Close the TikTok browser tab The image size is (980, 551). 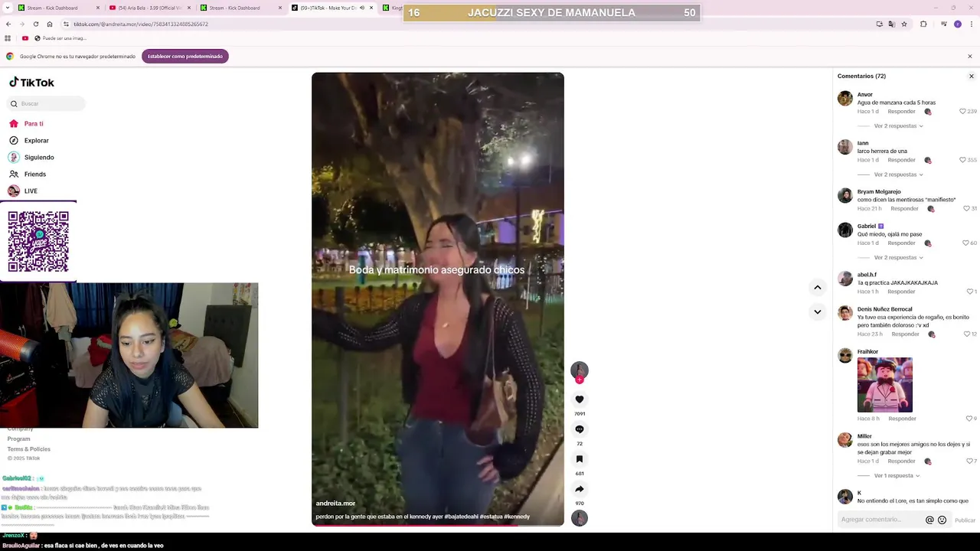371,8
